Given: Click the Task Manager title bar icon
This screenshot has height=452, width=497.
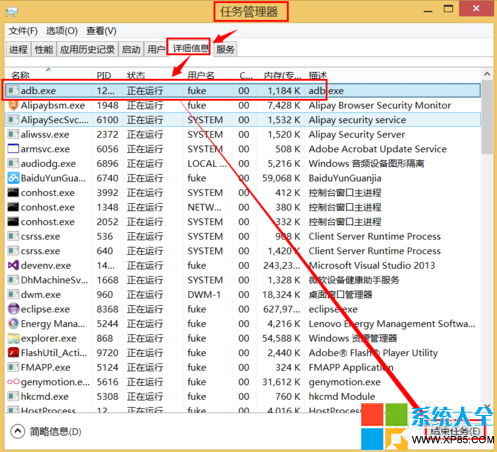Looking at the screenshot, I should coord(12,12).
